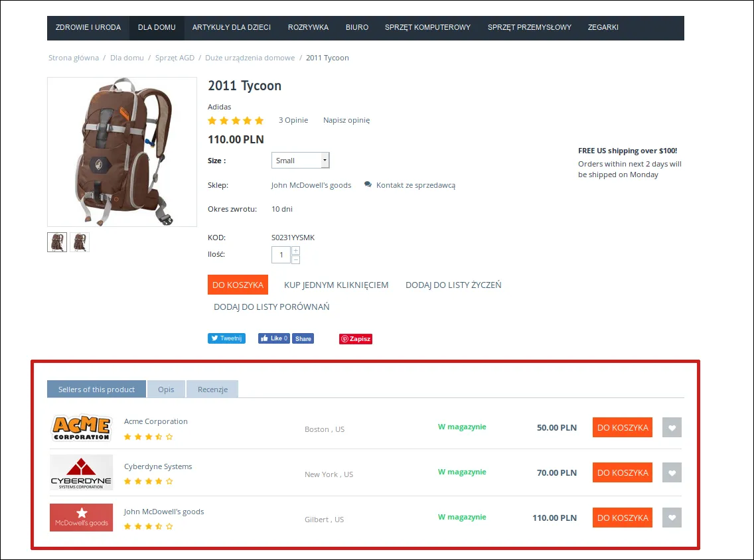Image resolution: width=754 pixels, height=560 pixels.
Task: Switch to the Opis tab
Action: point(166,389)
